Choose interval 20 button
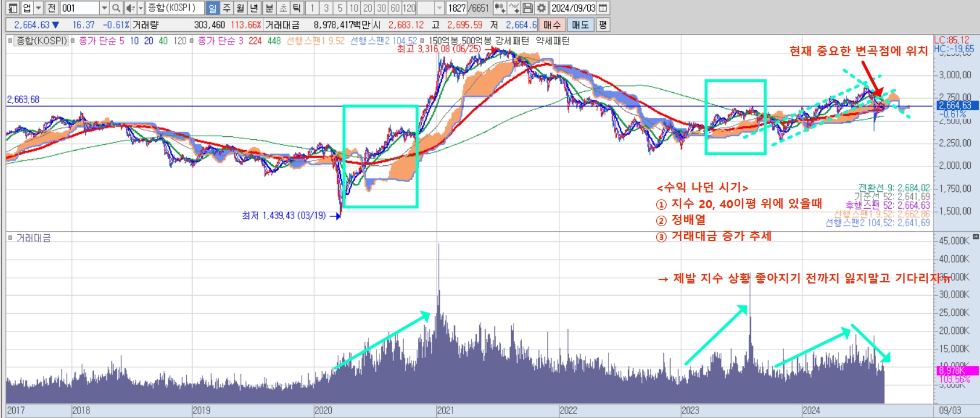Screen dimensions: 980x418 click(368, 8)
